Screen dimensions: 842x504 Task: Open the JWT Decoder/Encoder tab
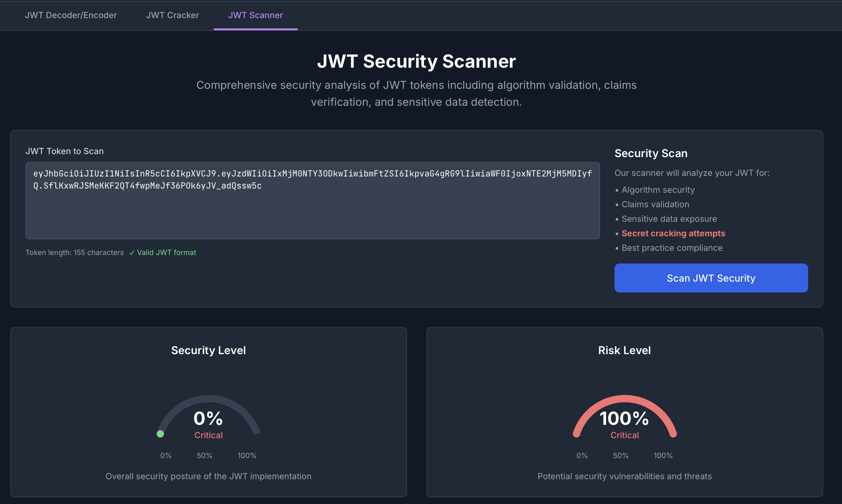(71, 15)
